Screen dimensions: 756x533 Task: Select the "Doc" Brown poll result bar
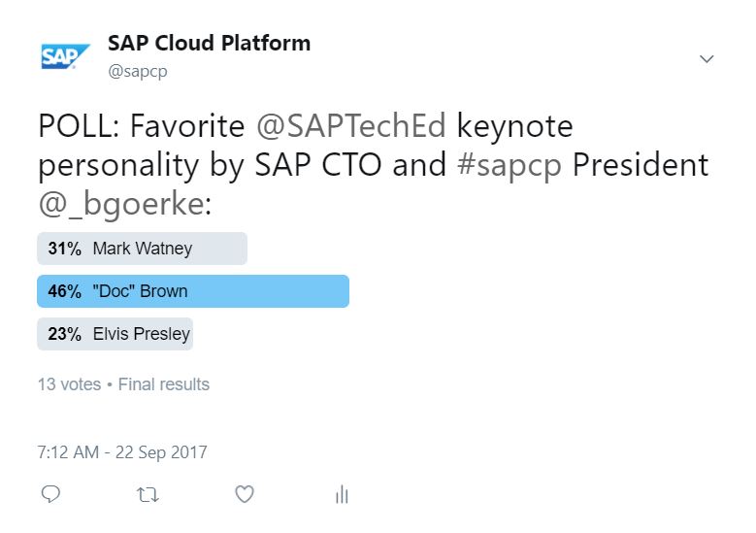[193, 291]
